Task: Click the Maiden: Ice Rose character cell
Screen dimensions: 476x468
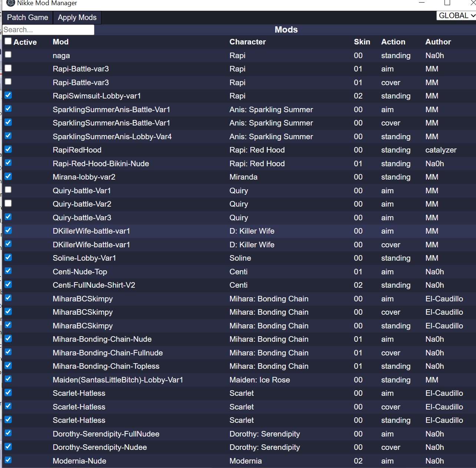Action: 260,380
